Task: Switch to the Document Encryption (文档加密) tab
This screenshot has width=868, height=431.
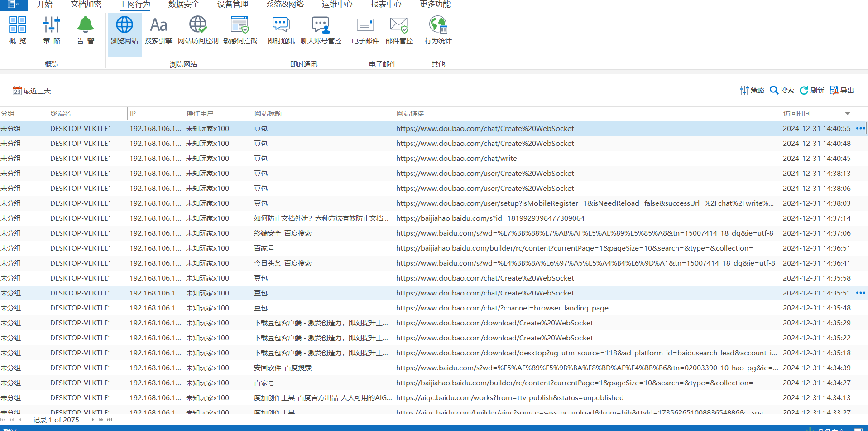Action: (86, 5)
